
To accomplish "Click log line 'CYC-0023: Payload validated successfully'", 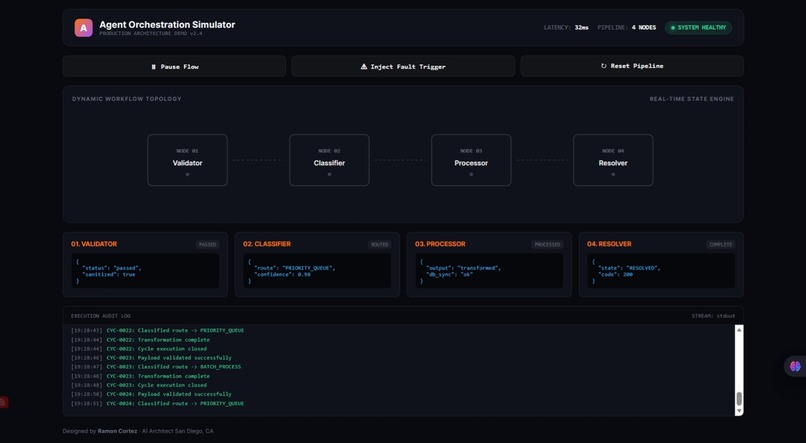I will (169, 358).
